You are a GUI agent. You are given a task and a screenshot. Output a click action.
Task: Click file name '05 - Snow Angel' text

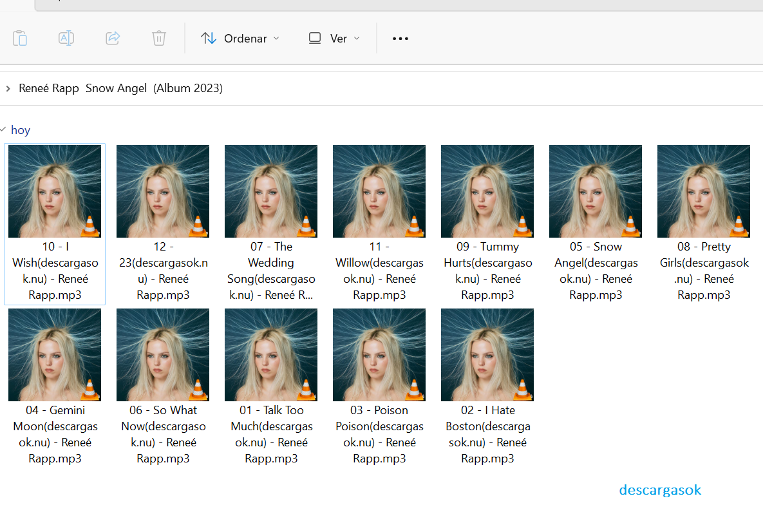click(596, 271)
